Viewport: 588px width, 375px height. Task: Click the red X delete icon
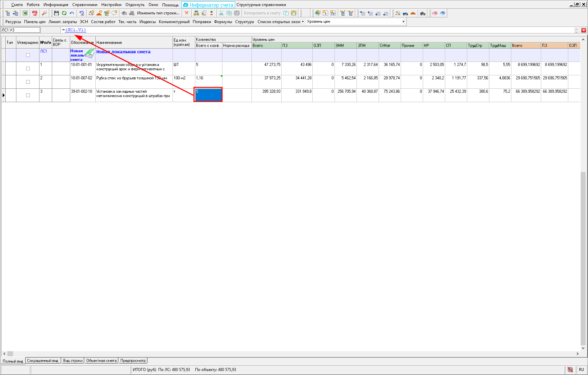click(x=187, y=13)
